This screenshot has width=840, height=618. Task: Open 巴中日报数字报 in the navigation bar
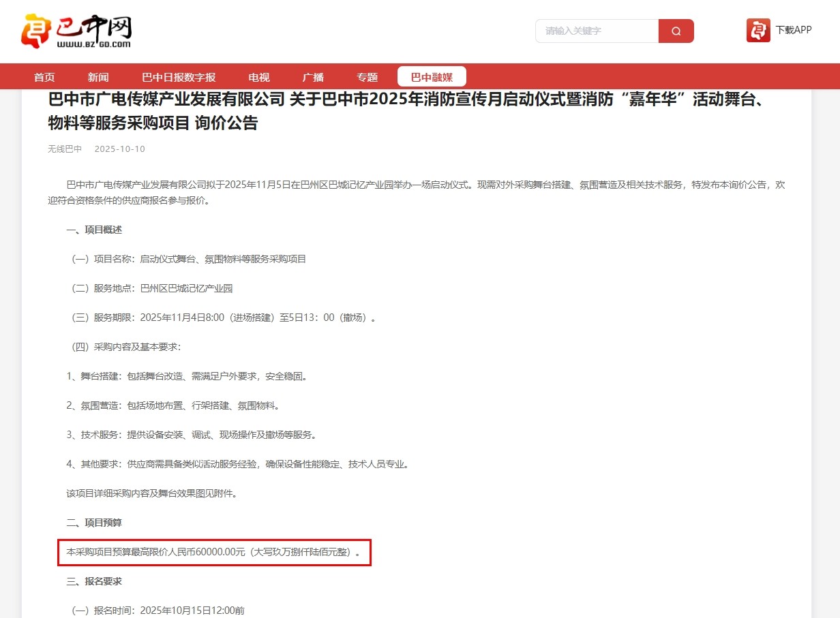179,77
